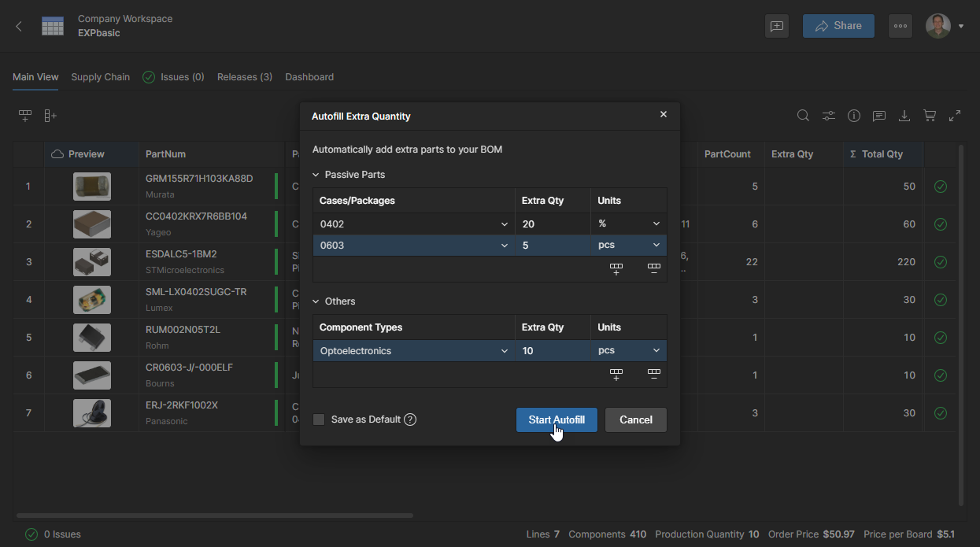980x547 pixels.
Task: Open the shopping cart icon
Action: pyautogui.click(x=930, y=116)
